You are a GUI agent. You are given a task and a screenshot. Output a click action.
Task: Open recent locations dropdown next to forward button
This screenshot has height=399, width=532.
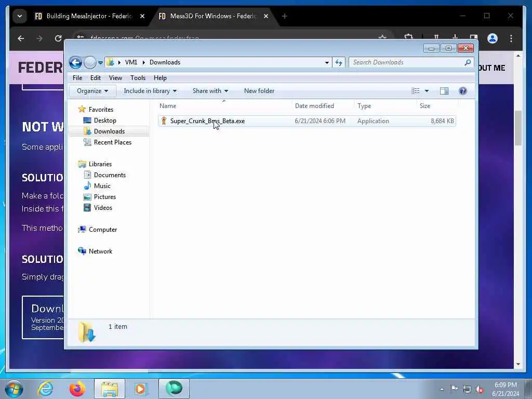[100, 63]
